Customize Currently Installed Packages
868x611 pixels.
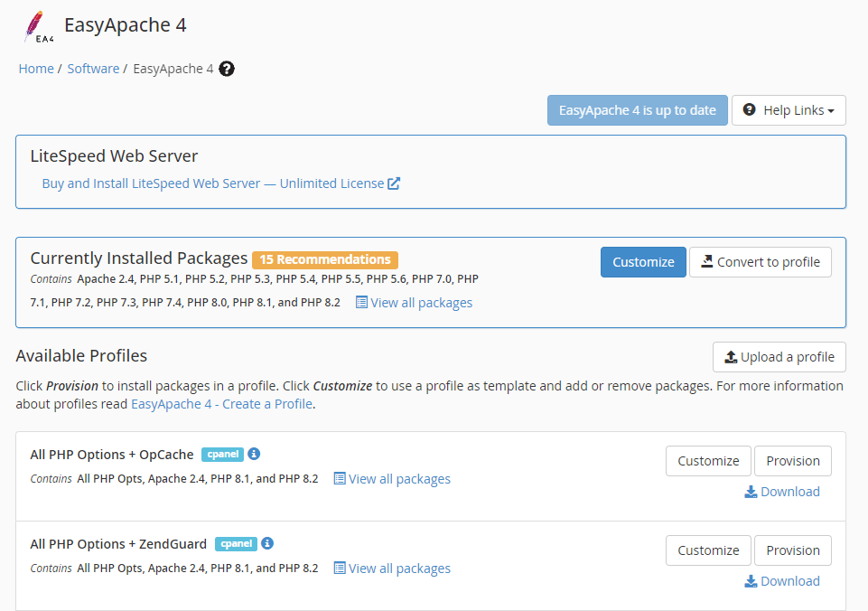pos(643,262)
